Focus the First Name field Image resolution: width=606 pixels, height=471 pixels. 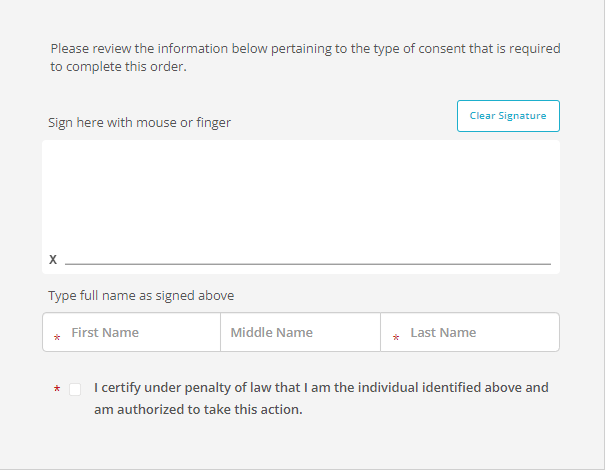coord(131,332)
